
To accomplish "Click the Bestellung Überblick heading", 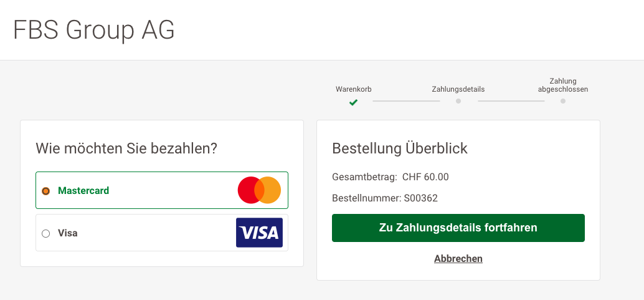I will tap(400, 148).
